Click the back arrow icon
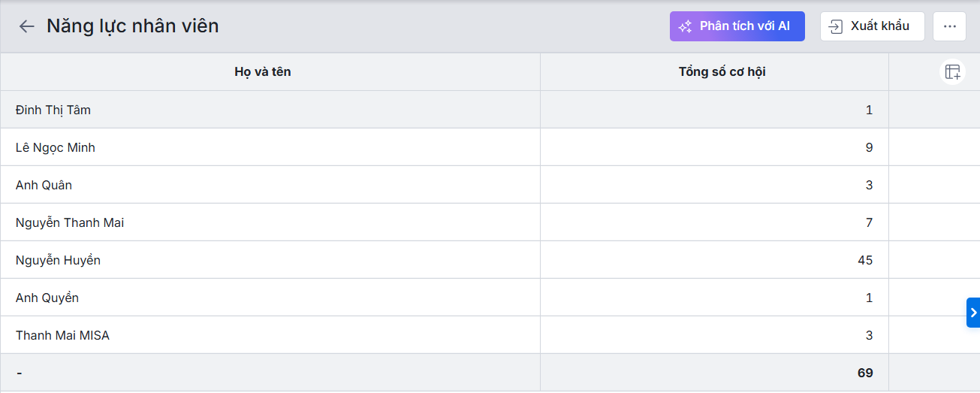The width and height of the screenshot is (980, 393). point(27,26)
